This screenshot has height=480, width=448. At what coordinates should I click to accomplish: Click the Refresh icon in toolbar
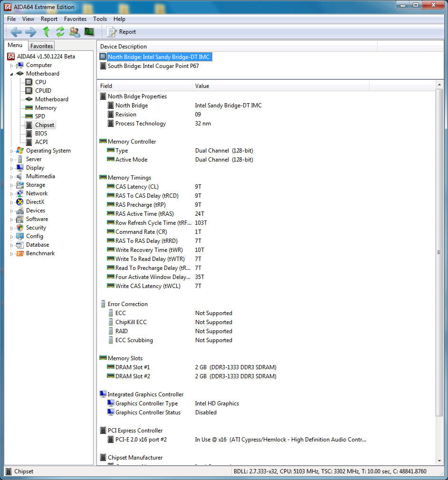[x=60, y=32]
